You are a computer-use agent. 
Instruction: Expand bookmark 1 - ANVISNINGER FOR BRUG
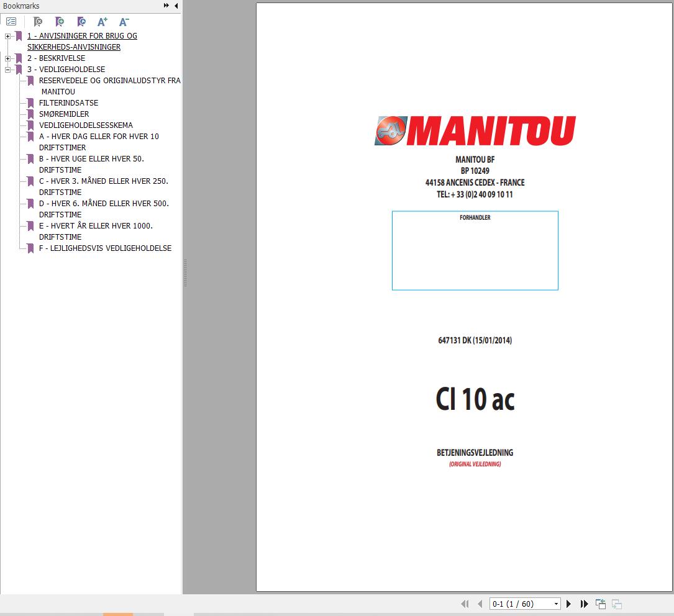[x=7, y=36]
